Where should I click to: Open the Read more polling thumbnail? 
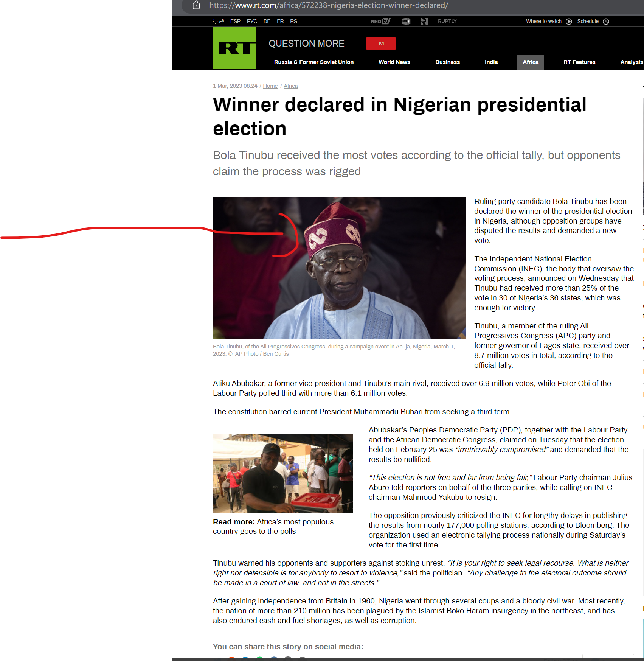tap(283, 473)
